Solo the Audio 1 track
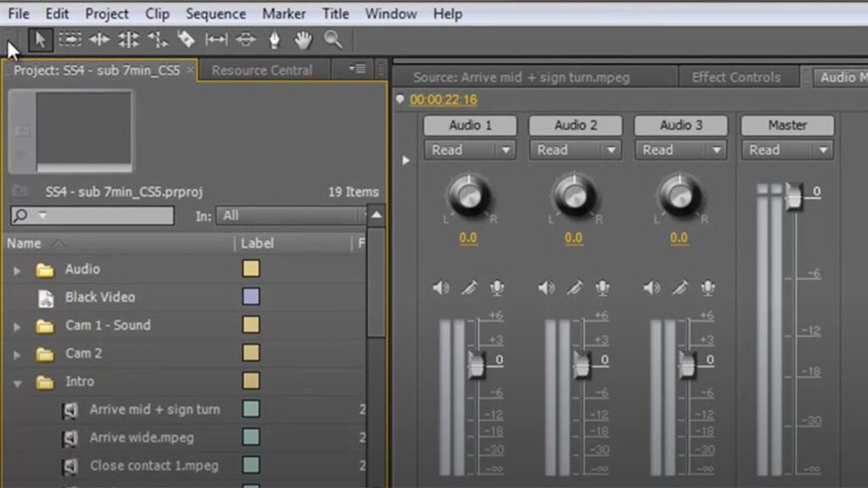Viewport: 868px width, 488px height. [469, 288]
